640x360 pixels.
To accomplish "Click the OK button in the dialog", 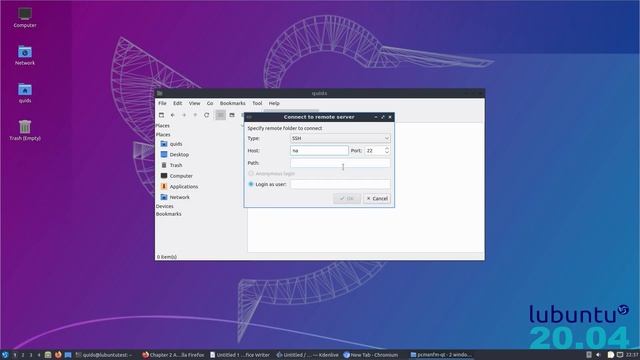I will tap(347, 198).
